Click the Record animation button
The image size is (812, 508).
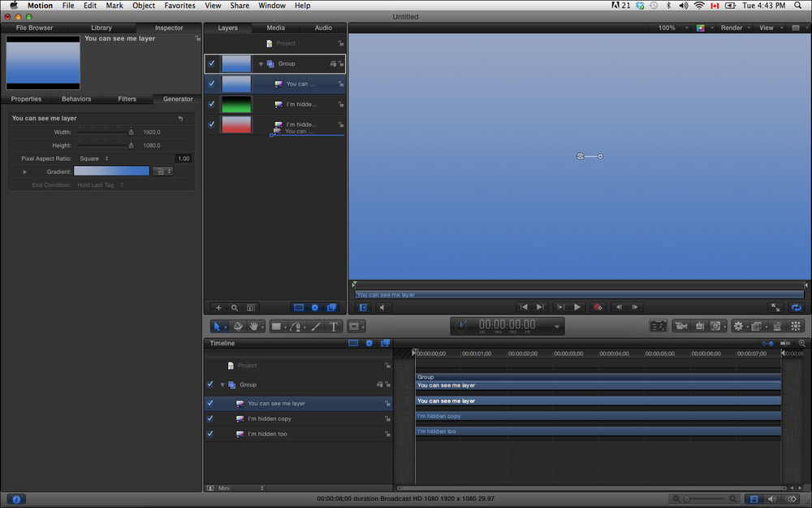[x=598, y=307]
